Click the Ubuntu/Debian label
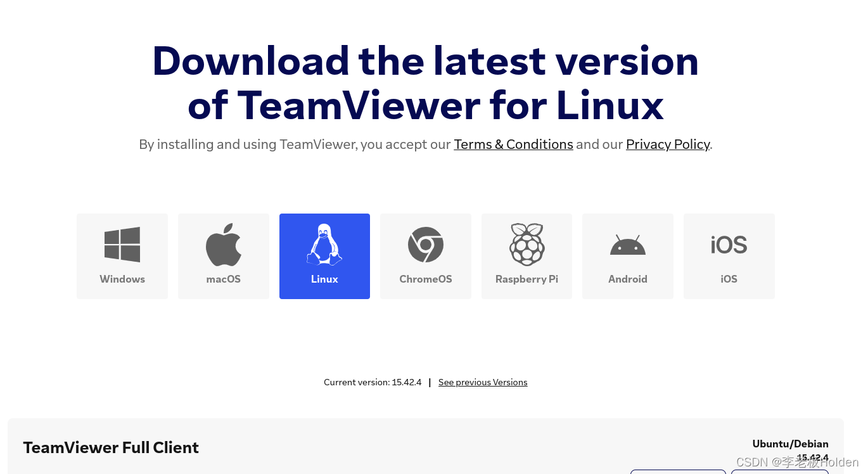 [790, 444]
